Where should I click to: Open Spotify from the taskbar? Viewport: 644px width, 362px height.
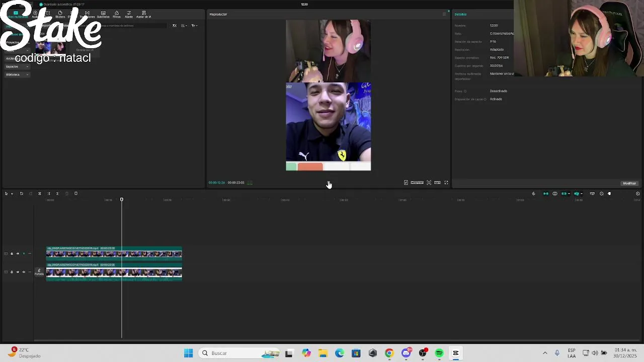[x=439, y=353]
